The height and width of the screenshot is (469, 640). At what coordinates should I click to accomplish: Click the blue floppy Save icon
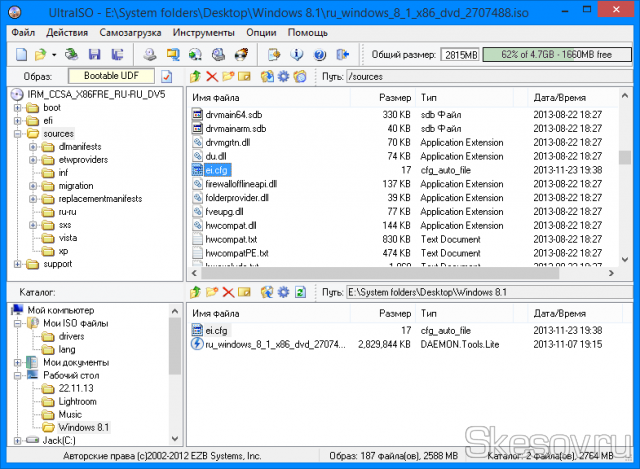pyautogui.click(x=93, y=53)
